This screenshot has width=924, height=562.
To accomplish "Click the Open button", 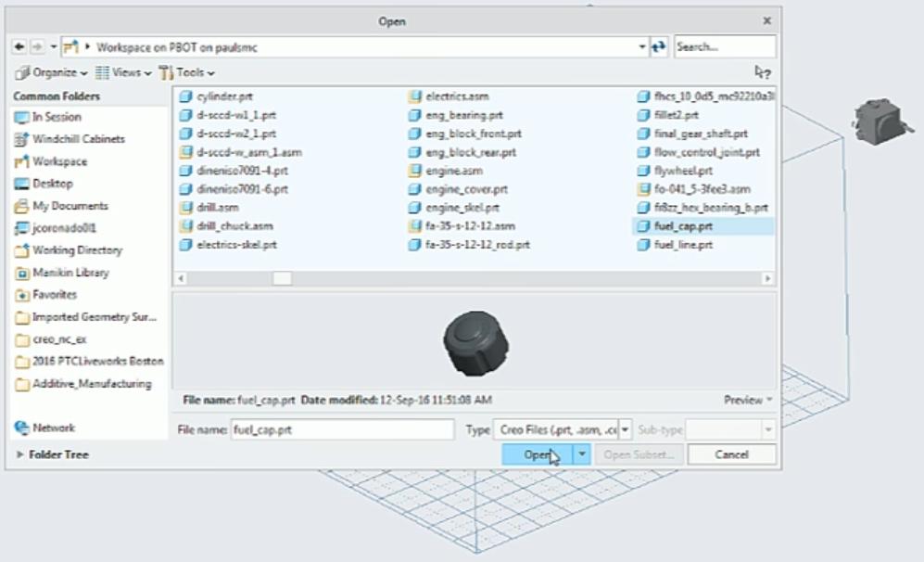I will pyautogui.click(x=537, y=454).
